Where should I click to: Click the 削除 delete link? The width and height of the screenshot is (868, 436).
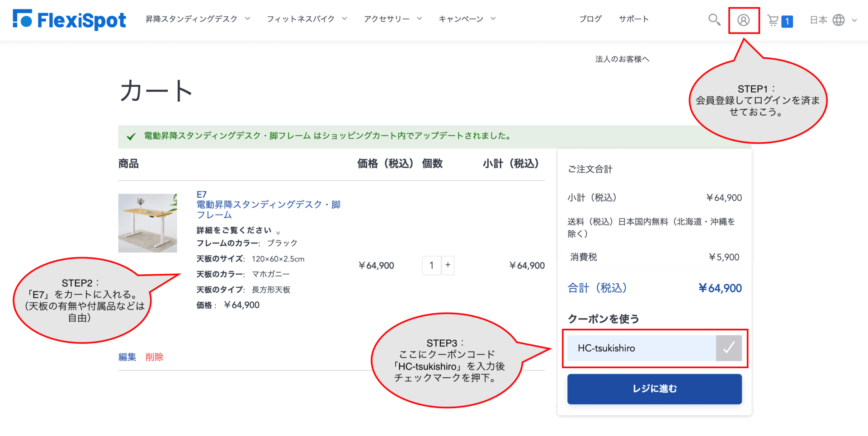click(154, 357)
